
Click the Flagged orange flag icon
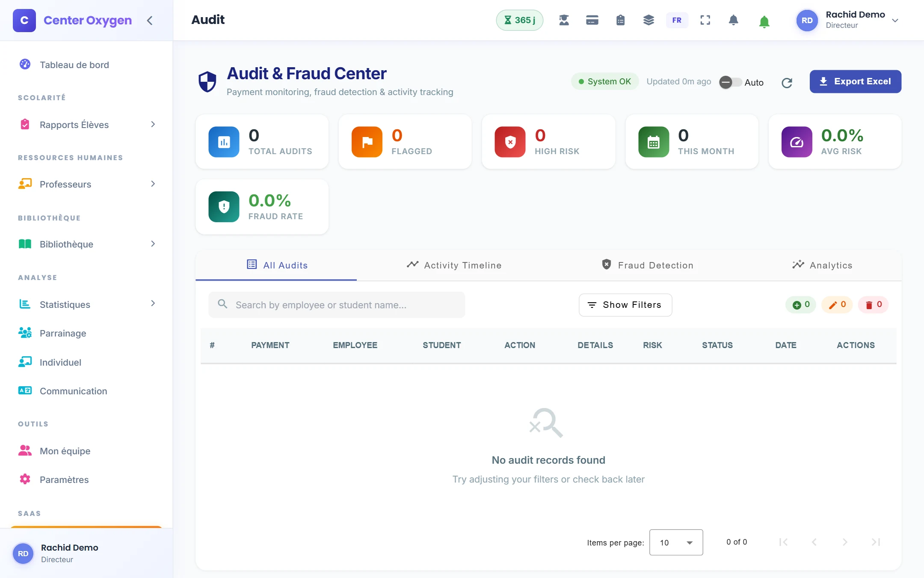tap(367, 142)
